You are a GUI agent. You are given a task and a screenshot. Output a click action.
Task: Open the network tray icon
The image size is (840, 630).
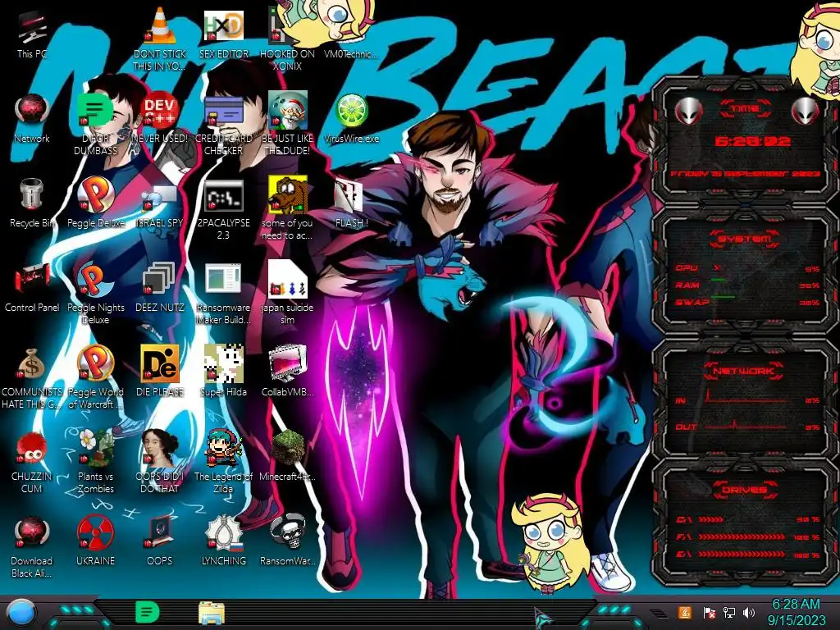[x=729, y=612]
